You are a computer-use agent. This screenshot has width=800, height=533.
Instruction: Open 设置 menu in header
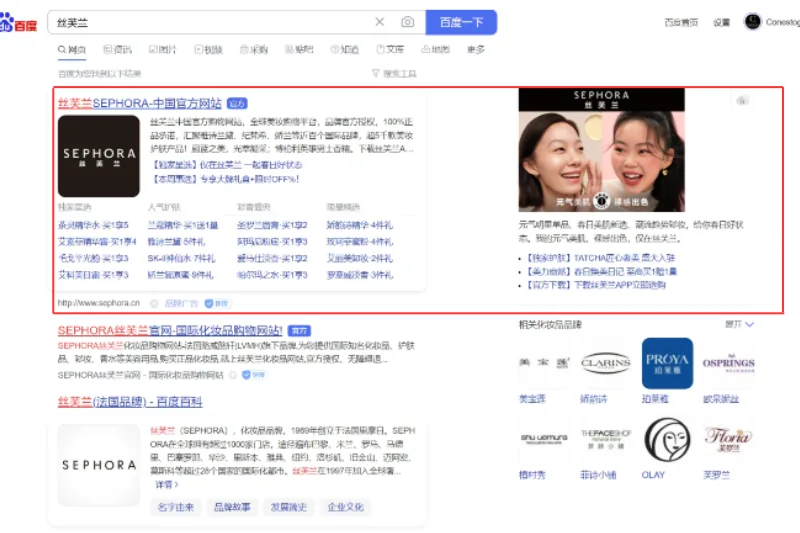tap(721, 22)
